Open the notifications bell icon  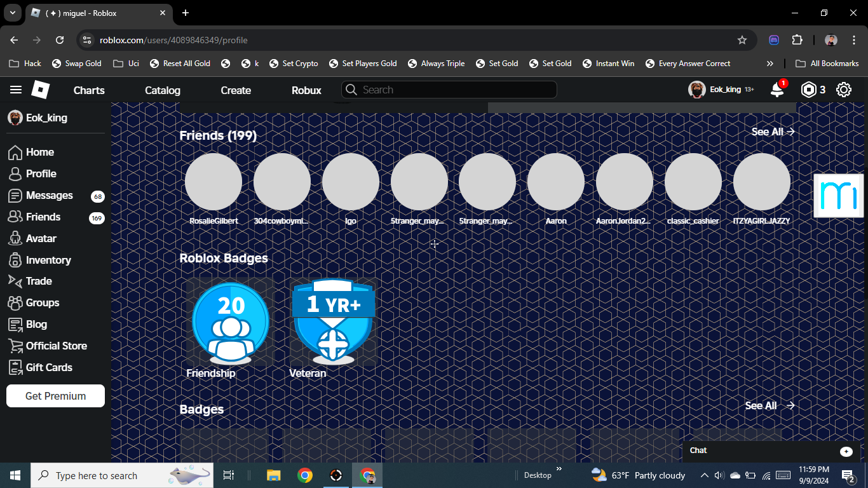tap(777, 90)
